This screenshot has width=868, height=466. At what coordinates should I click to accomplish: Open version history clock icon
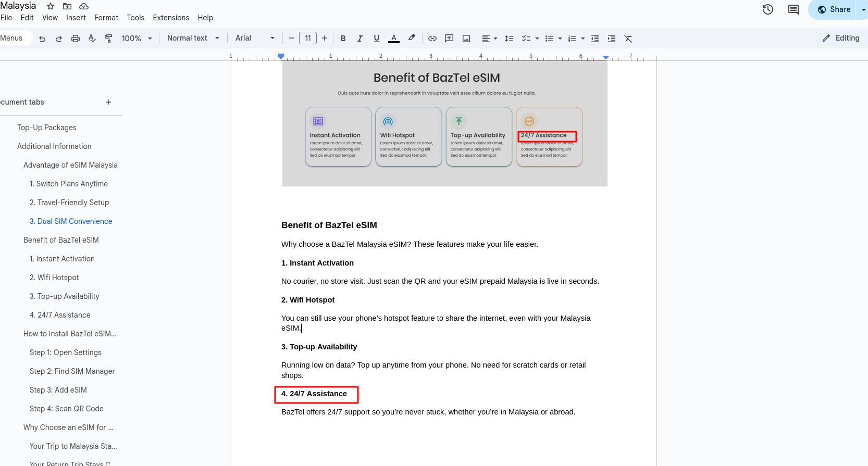(767, 9)
